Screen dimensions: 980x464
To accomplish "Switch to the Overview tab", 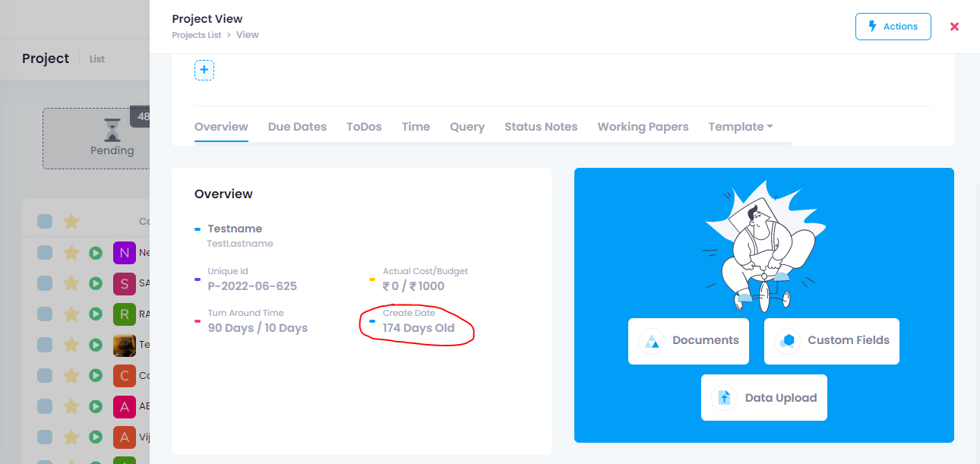I will [x=221, y=127].
